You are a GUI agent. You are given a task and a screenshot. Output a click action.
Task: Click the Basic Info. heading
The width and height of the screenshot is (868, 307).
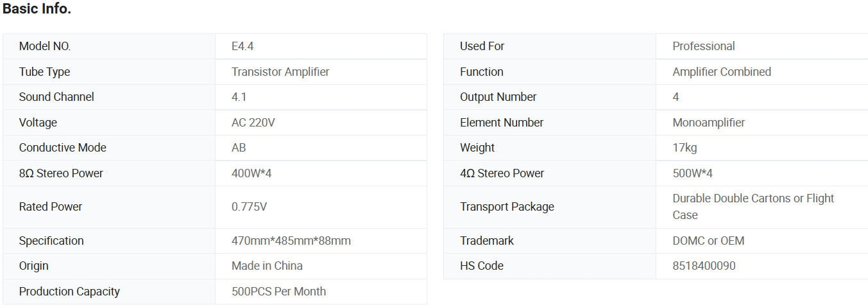click(x=37, y=9)
